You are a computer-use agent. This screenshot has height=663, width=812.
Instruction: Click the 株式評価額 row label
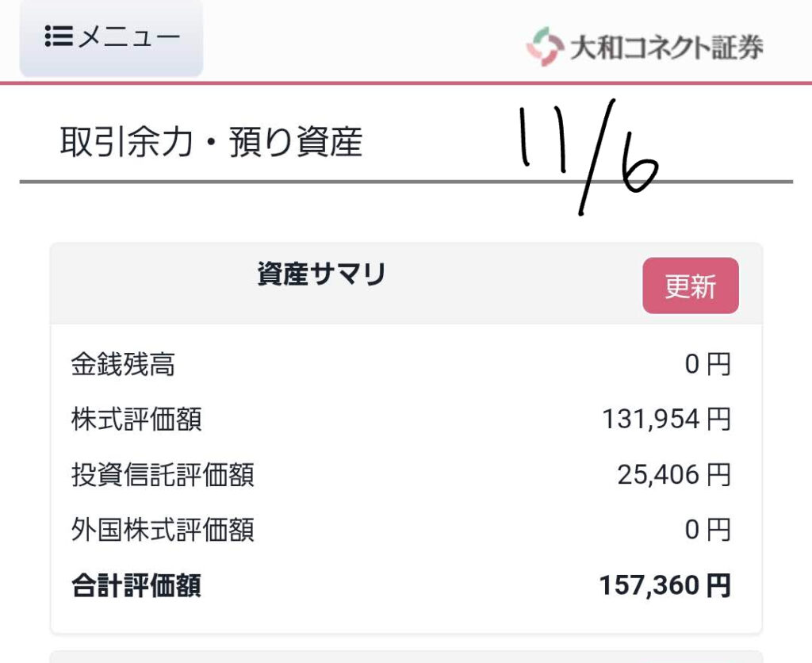[x=136, y=419]
